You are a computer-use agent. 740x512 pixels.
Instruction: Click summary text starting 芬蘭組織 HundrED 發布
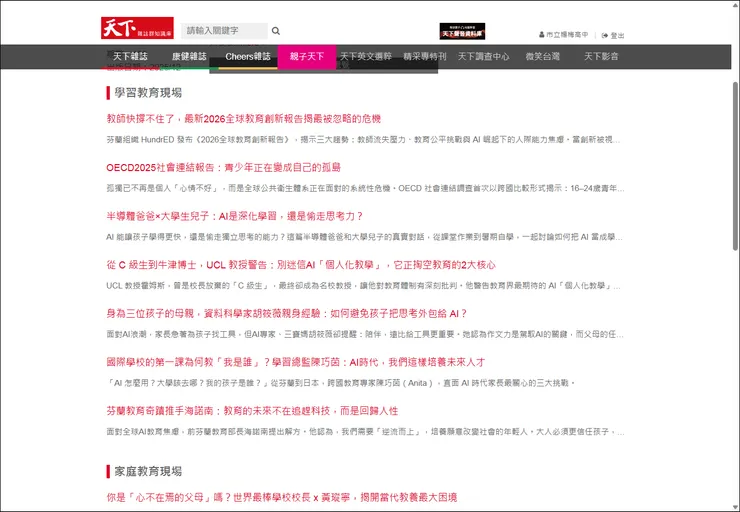click(363, 140)
